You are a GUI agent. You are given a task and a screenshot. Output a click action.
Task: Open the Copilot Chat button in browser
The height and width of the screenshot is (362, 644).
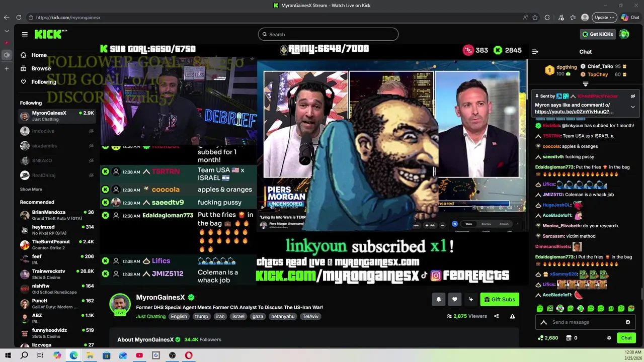click(630, 17)
